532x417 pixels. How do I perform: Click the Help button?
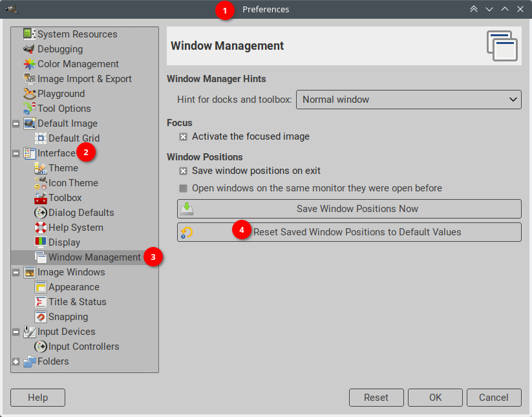coord(37,398)
